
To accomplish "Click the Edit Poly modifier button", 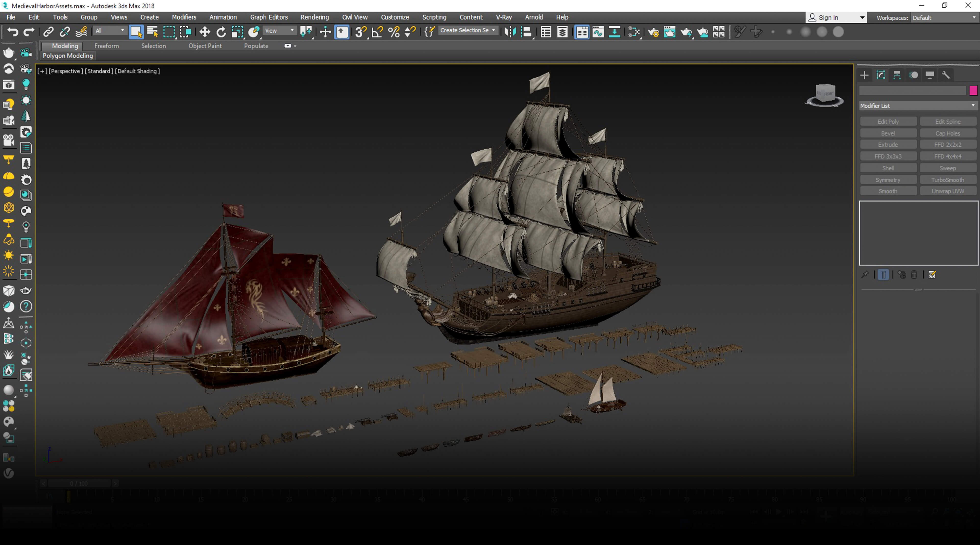I will pos(888,121).
